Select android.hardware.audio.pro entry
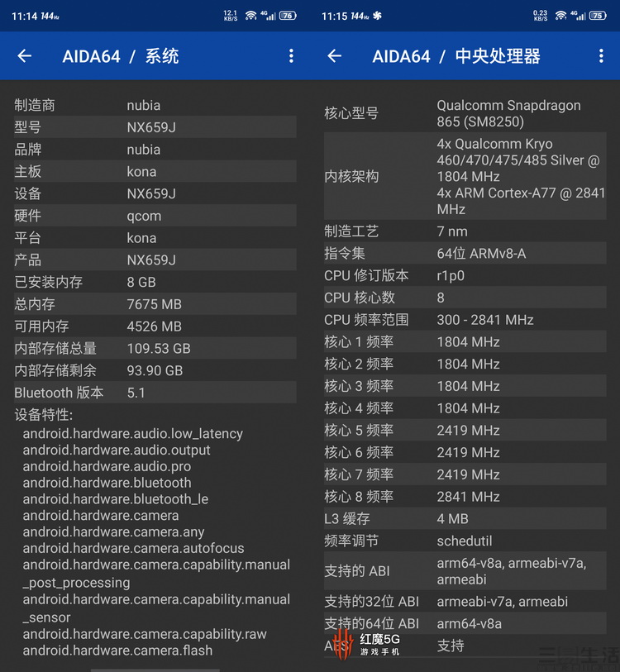Screen dimensions: 620x672 coord(107,466)
